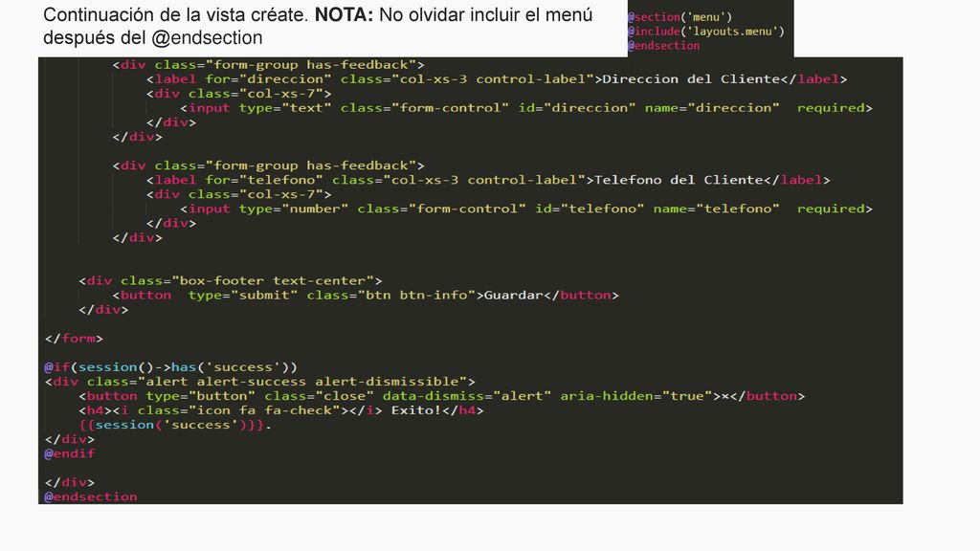
Task: Click '@section('menu')' line in small snippet
Action: pyautogui.click(x=680, y=17)
